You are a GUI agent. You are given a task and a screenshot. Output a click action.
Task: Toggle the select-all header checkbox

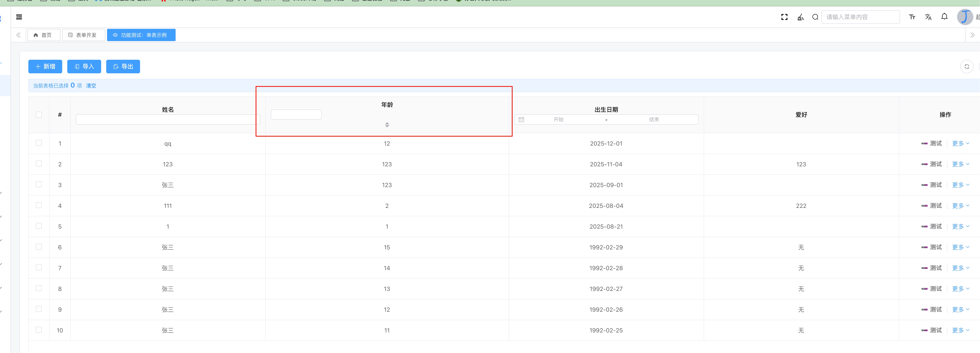pos(39,115)
